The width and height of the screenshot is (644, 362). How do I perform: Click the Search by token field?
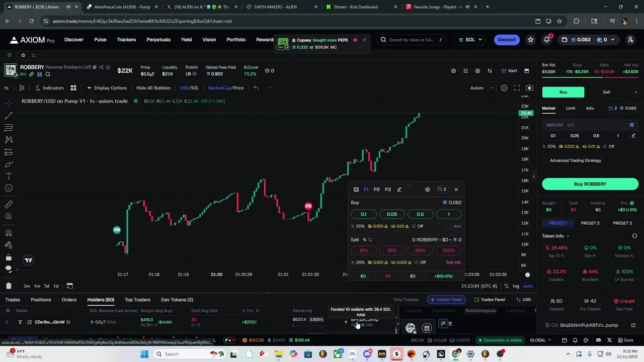coord(411,40)
